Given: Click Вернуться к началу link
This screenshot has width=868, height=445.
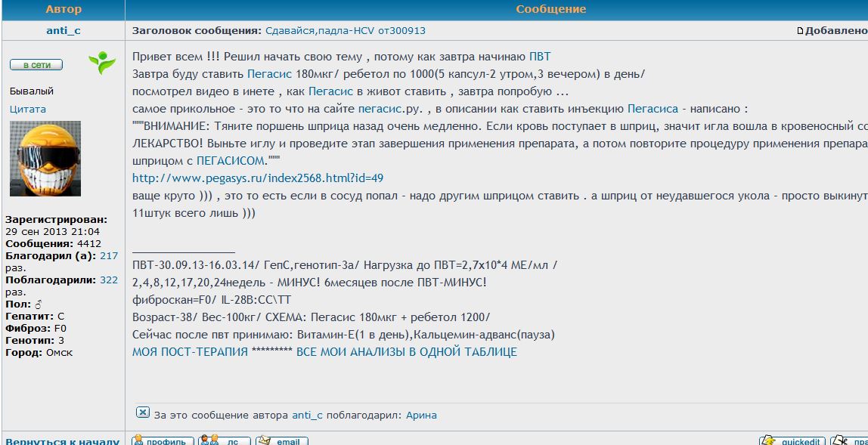Looking at the screenshot, I should pos(63,441).
